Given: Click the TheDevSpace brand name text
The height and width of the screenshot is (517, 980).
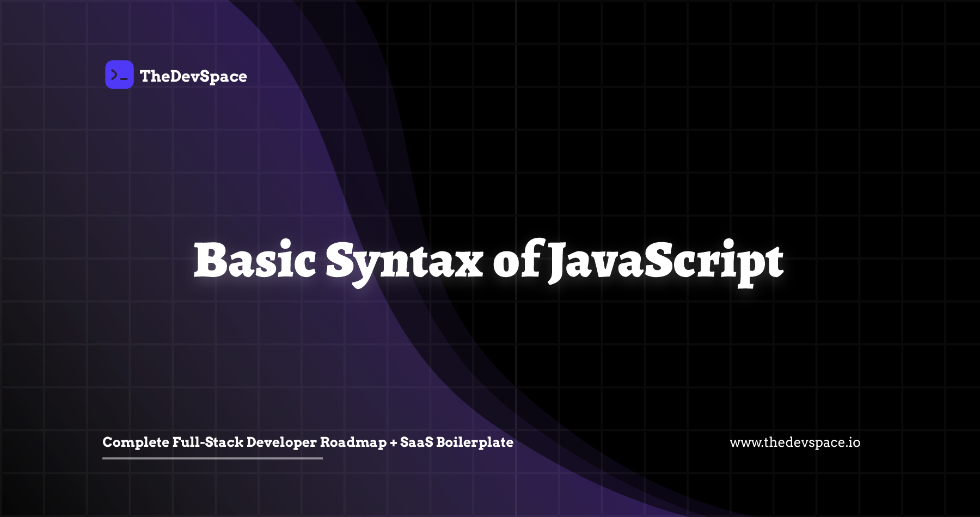Looking at the screenshot, I should [x=193, y=76].
